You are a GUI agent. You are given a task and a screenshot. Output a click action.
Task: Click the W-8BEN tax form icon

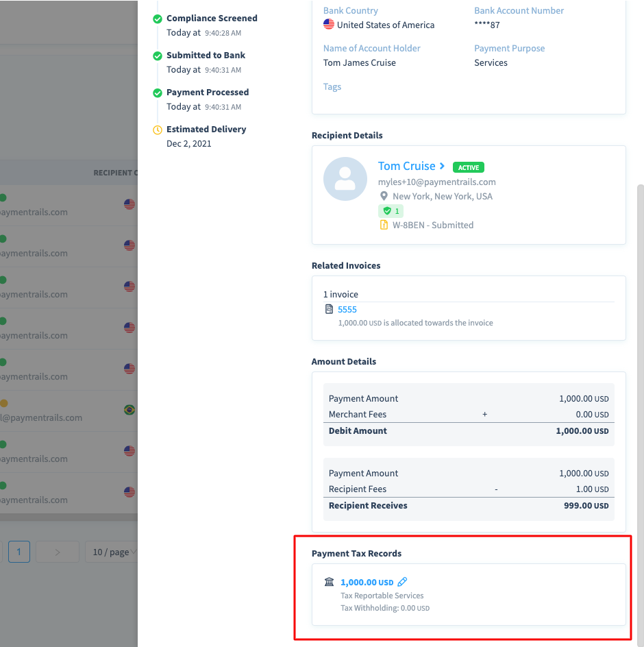click(384, 225)
